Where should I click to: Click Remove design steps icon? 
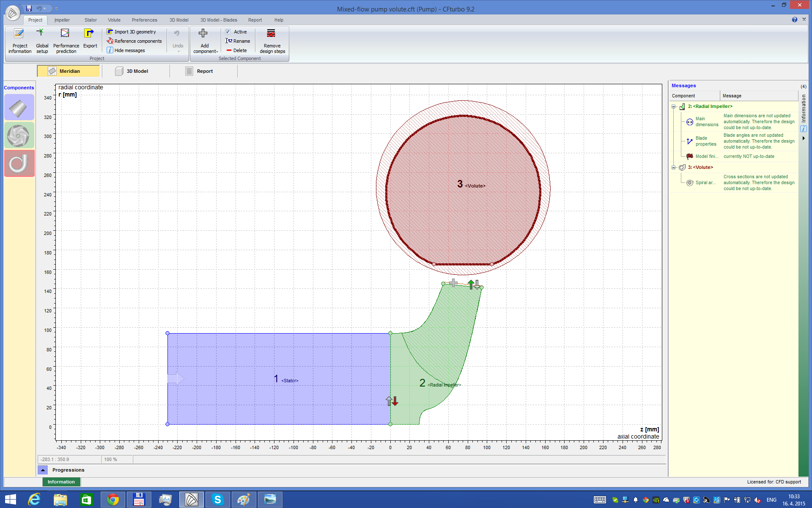coord(272,33)
